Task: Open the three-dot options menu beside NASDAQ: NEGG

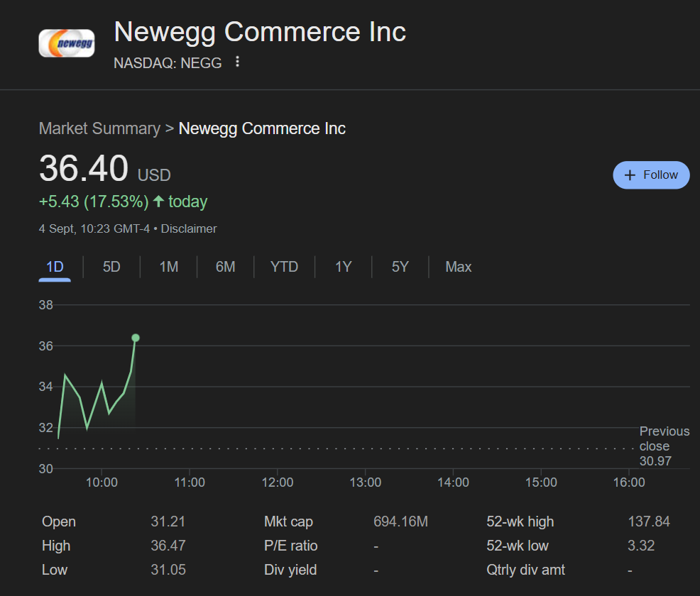Action: [238, 62]
